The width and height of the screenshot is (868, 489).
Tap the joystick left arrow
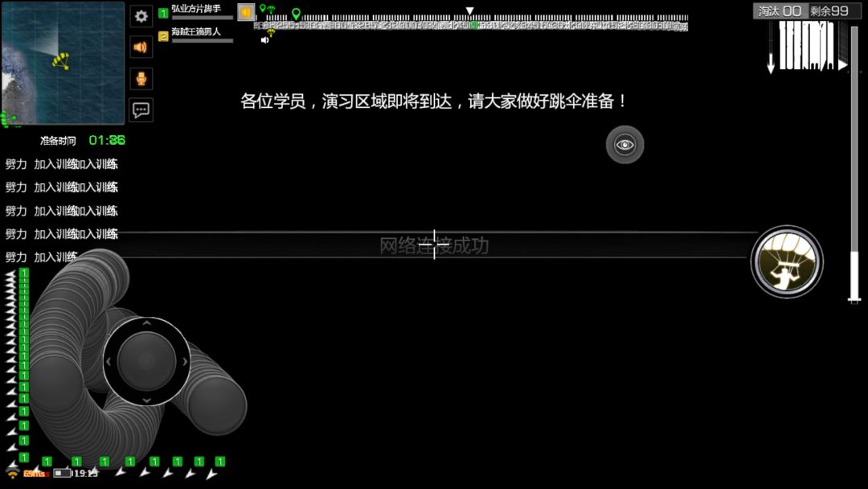click(x=108, y=362)
